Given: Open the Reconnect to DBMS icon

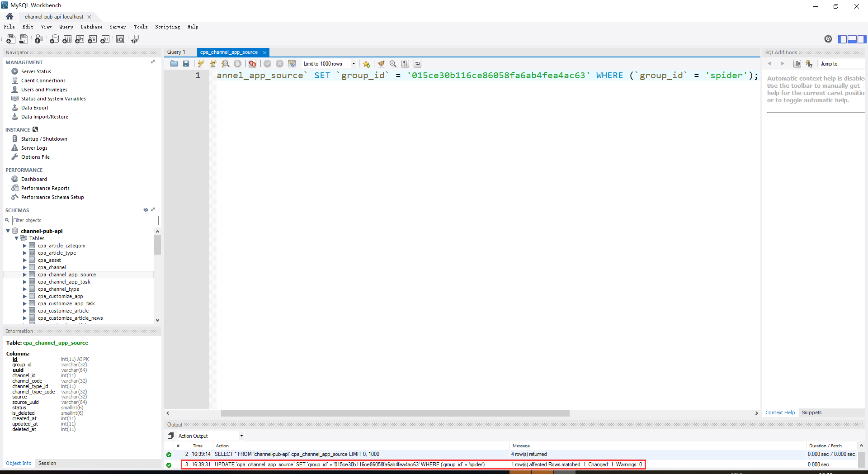Looking at the screenshot, I should (135, 39).
